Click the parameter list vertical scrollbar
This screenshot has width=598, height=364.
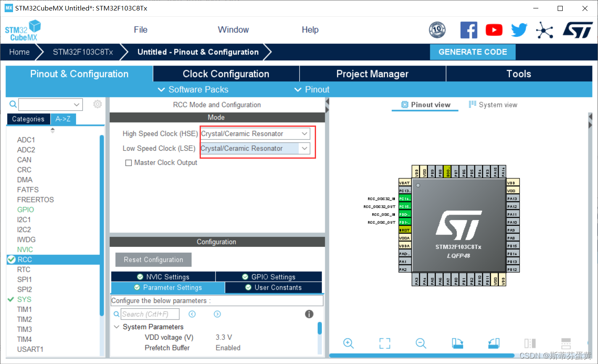tap(320, 328)
